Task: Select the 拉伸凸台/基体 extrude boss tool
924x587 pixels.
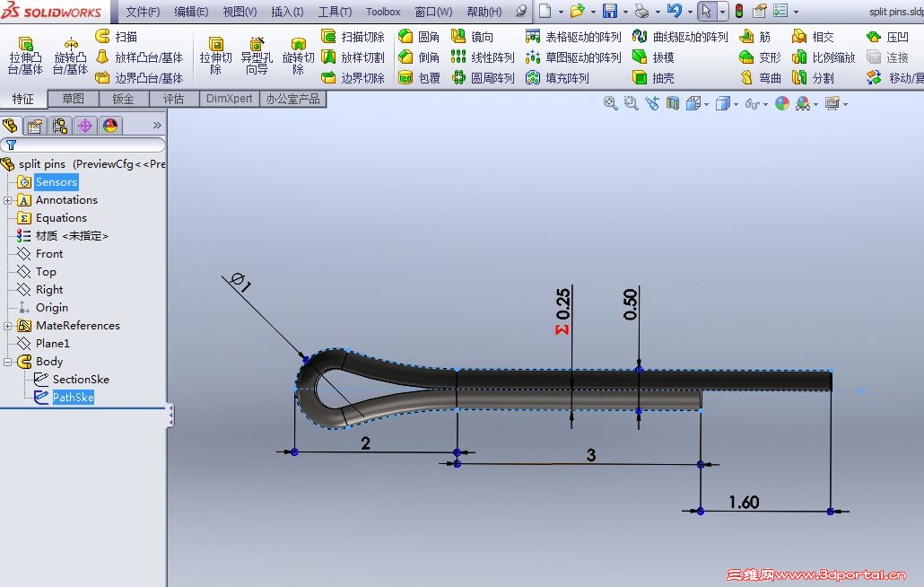Action: click(x=25, y=56)
